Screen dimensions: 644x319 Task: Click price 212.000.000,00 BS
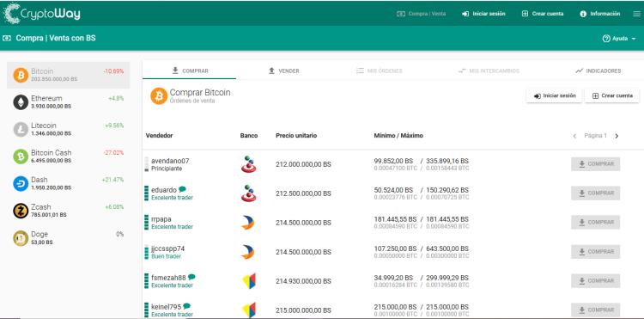pyautogui.click(x=303, y=164)
